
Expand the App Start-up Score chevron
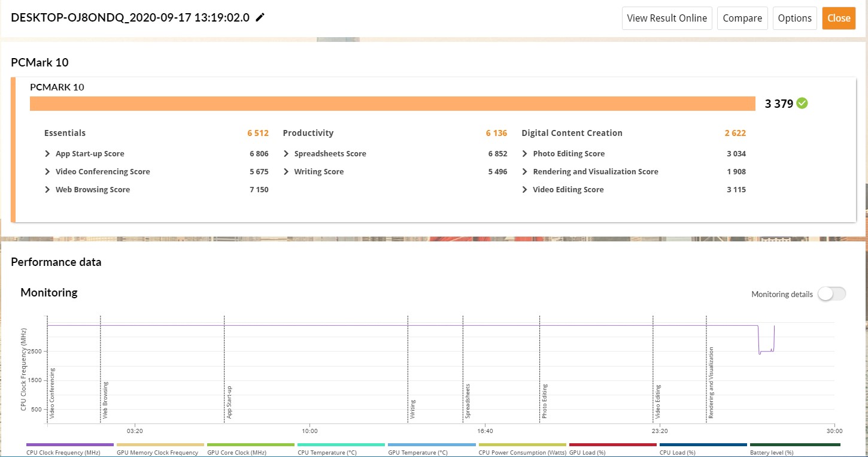[47, 154]
